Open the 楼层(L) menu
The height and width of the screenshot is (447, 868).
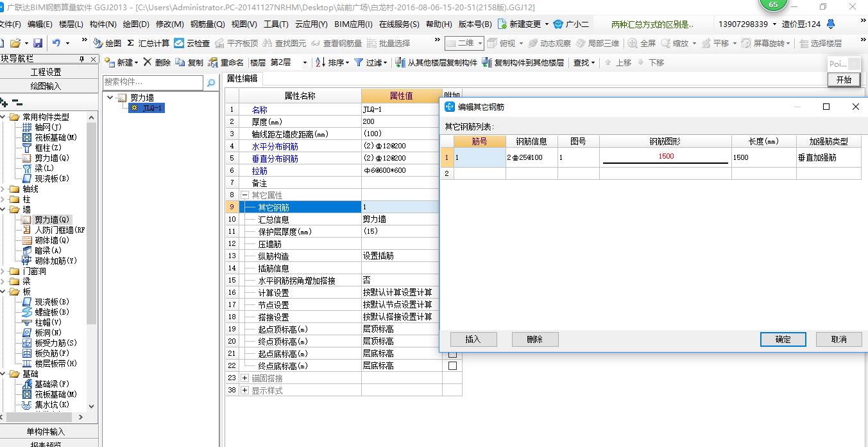(x=71, y=24)
